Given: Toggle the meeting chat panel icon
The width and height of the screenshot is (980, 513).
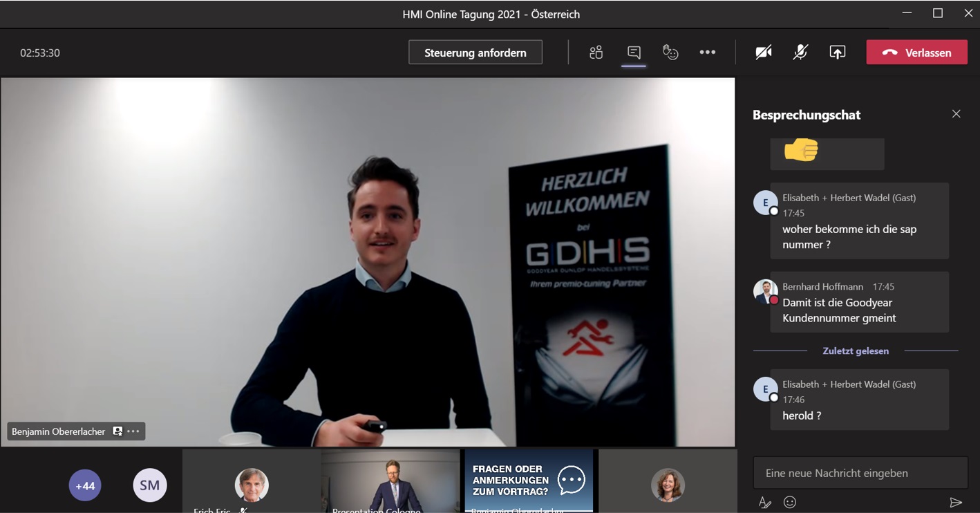Looking at the screenshot, I should coord(634,53).
